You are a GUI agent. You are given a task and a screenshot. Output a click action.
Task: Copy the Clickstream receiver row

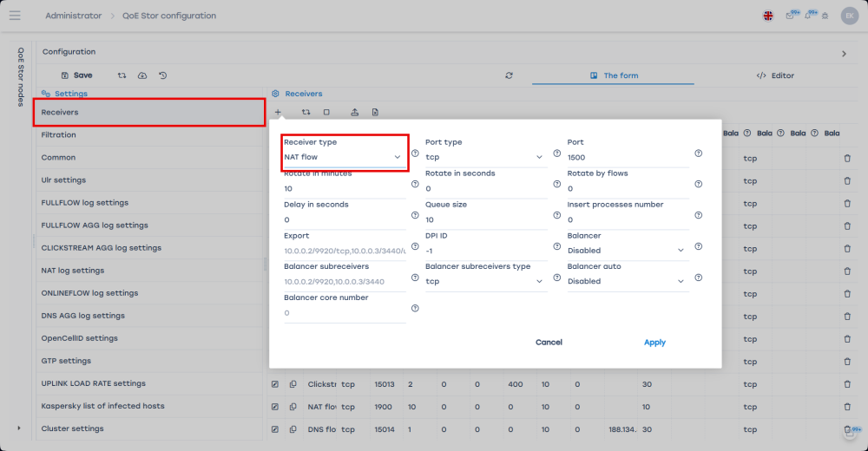293,383
